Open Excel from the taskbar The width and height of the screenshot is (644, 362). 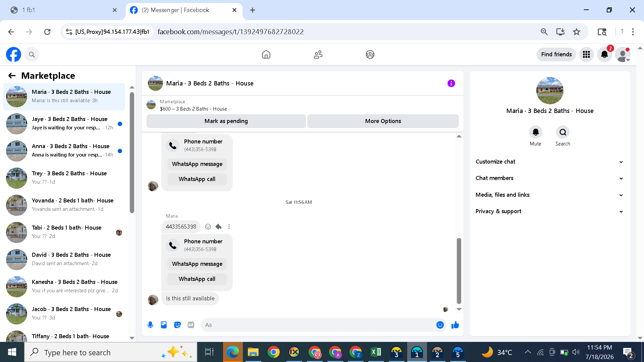[376, 352]
